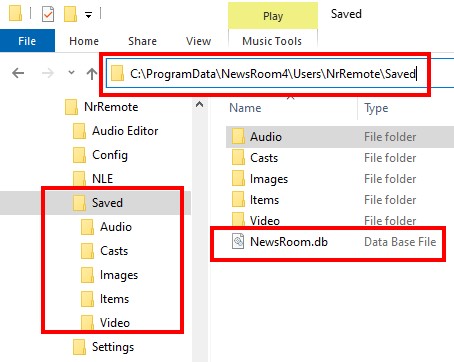
Task: Select Config folder in tree
Action: 100,155
